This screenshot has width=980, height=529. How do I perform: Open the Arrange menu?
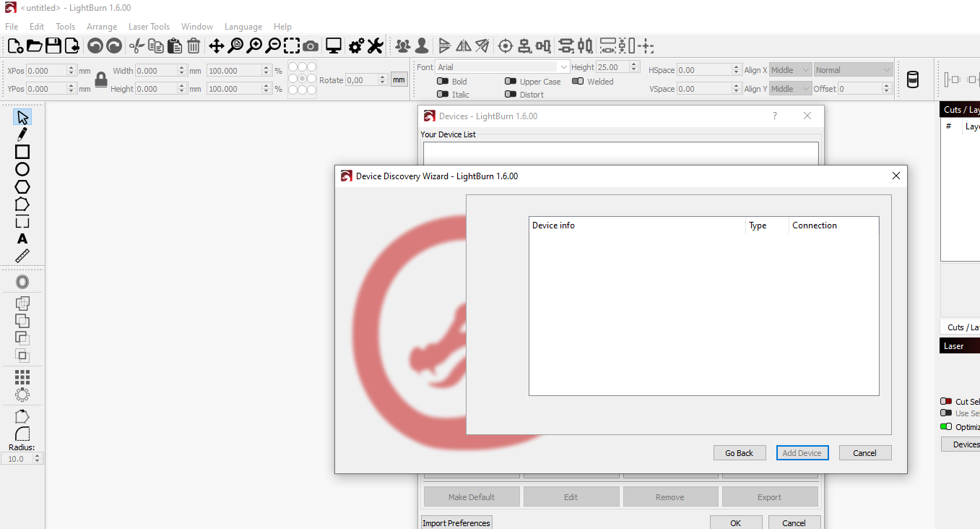[x=102, y=27]
